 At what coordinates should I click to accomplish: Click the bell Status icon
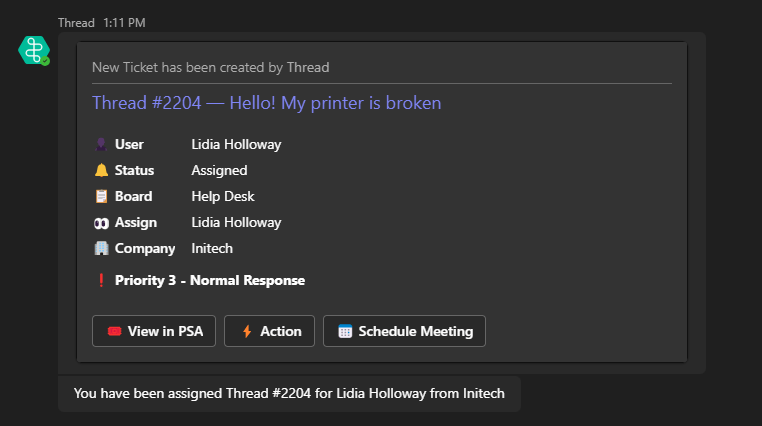pos(101,170)
